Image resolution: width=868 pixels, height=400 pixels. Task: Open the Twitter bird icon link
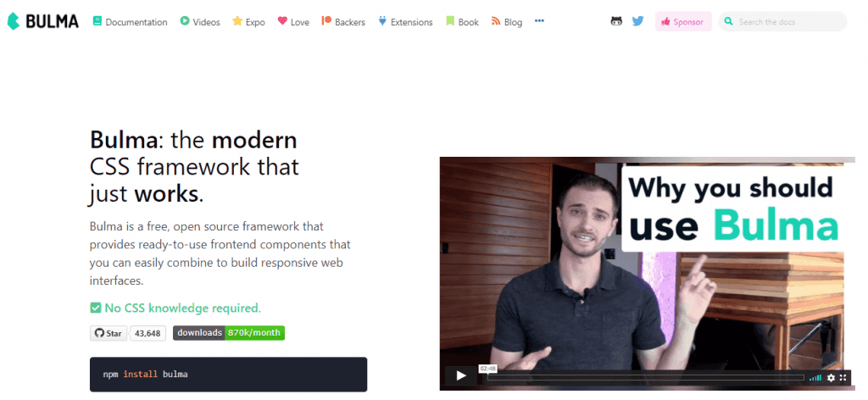(637, 21)
